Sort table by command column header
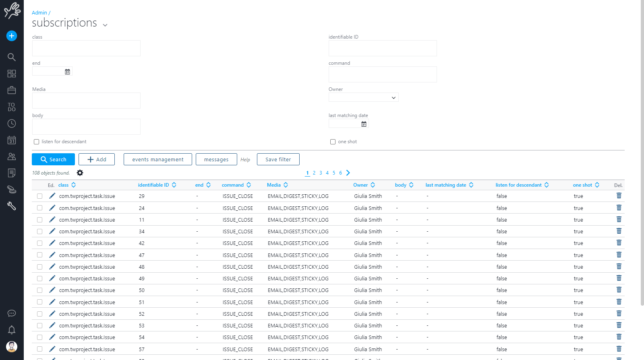This screenshot has width=644, height=360. click(233, 185)
